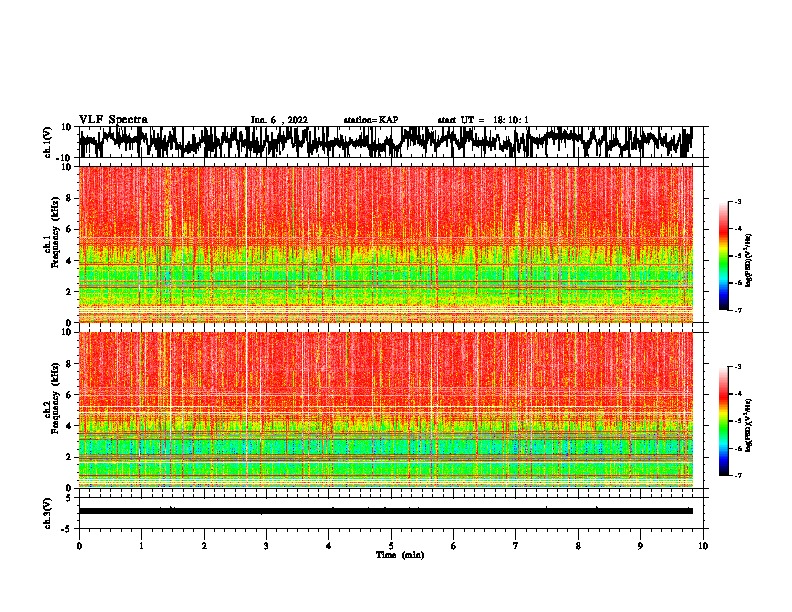Click the "8" tick on ch.1 frequency axis
Screen dimensions: 792x612
click(69, 198)
